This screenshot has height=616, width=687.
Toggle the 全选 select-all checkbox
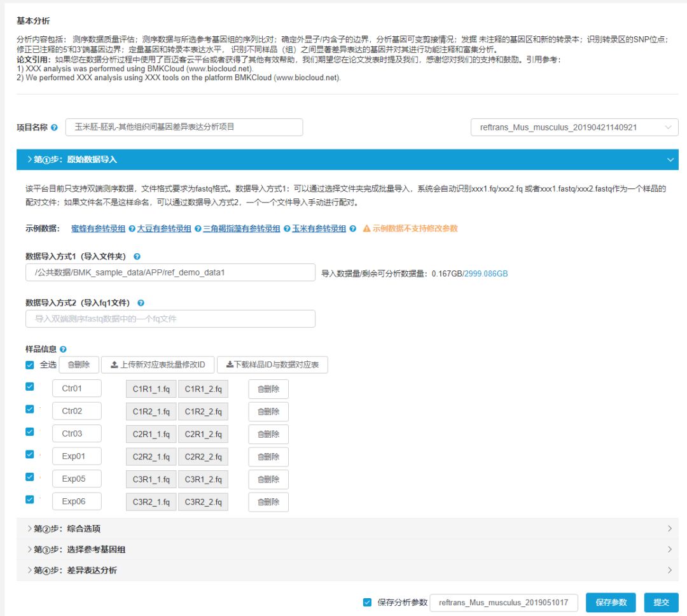click(30, 365)
